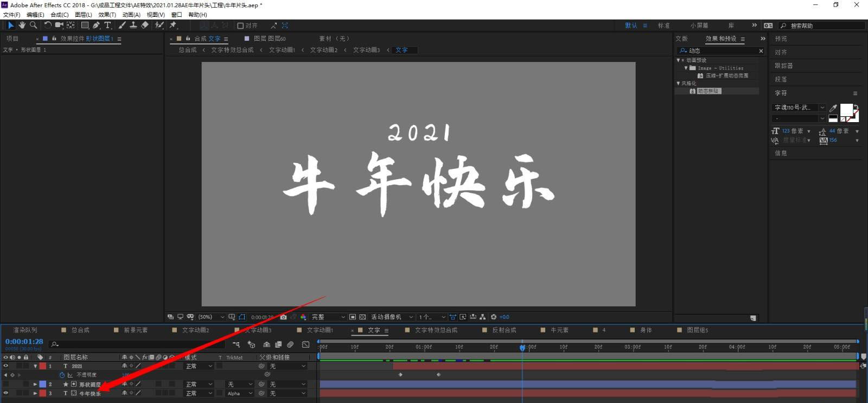Screen dimensions: 868x403
Task: Toggle the frame blending icon in timeline
Action: coord(278,344)
